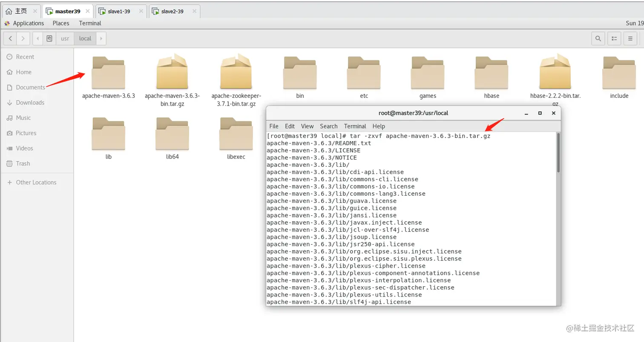
Task: Switch to the master39 VM tab
Action: 68,11
